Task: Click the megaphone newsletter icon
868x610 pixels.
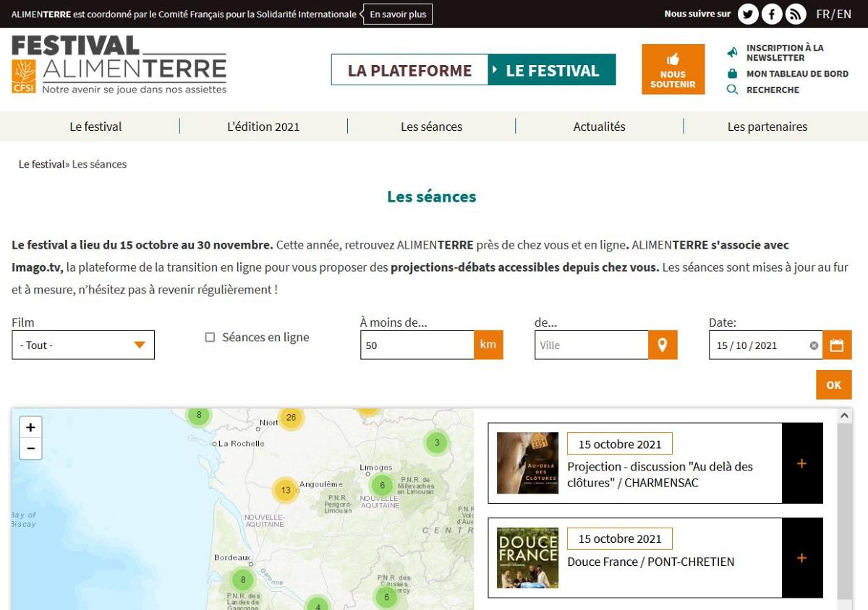Action: coord(732,53)
